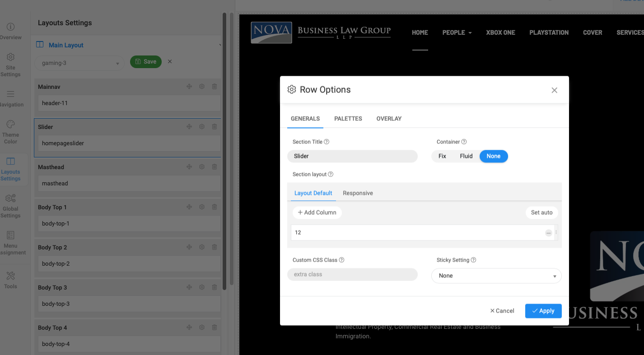Open Global Settings in sidebar

[11, 206]
